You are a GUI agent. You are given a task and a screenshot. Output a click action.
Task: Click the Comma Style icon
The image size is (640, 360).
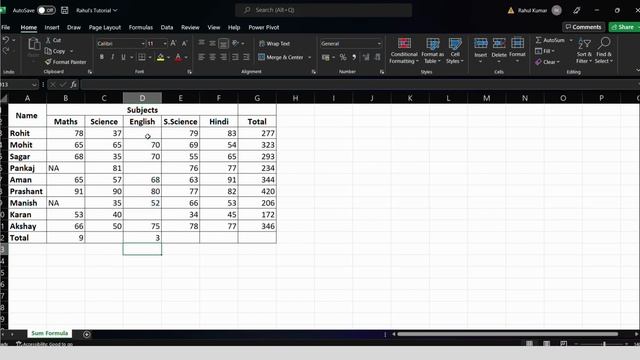(354, 57)
